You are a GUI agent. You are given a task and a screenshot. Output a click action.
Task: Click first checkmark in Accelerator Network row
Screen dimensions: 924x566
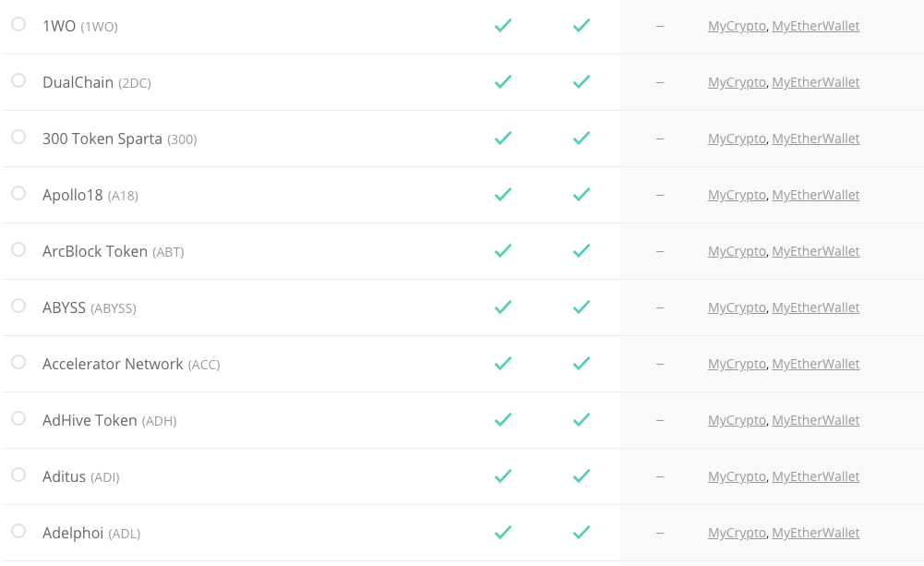503,363
